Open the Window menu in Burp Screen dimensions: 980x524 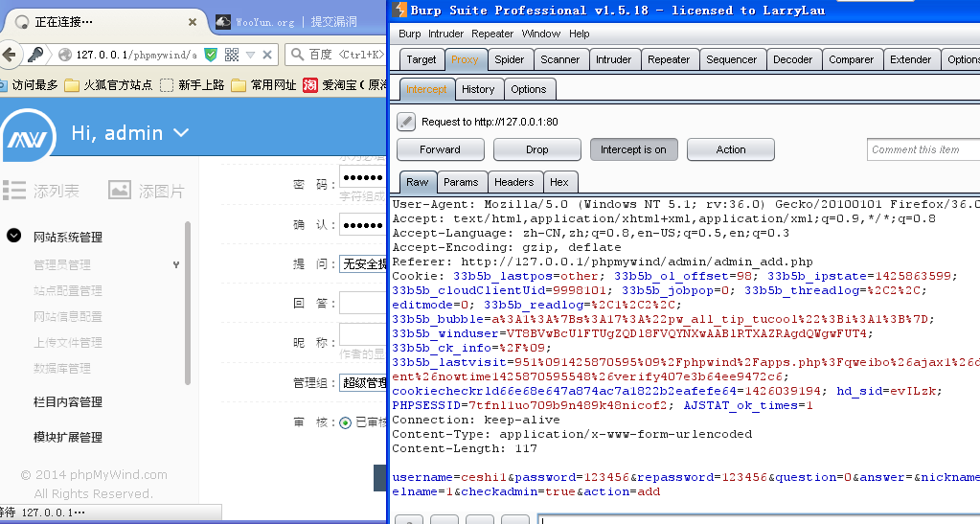point(540,34)
